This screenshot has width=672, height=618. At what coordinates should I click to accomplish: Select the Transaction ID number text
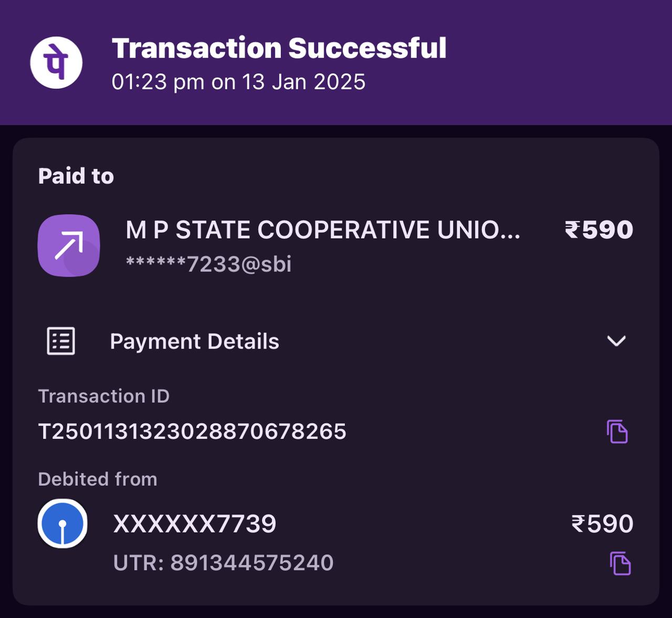[192, 432]
